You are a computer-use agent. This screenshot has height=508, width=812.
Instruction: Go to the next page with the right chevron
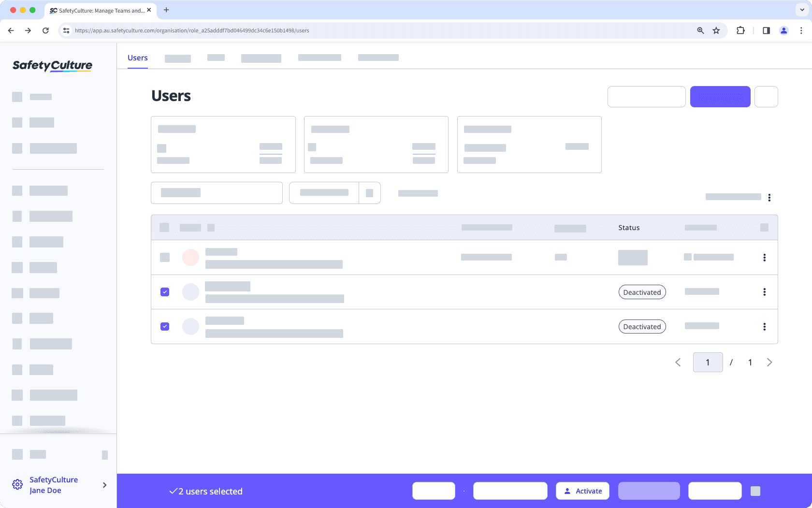point(769,362)
